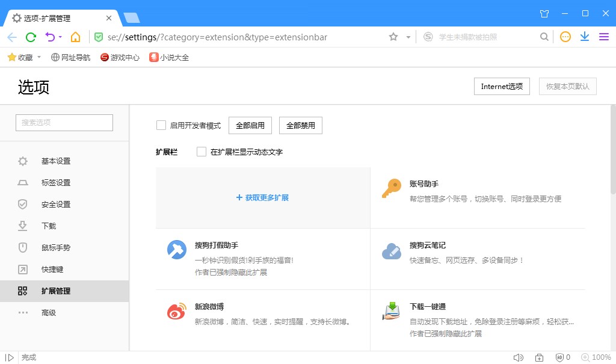Click the home page icon
Screen dimensions: 616x364
[x=75, y=37]
